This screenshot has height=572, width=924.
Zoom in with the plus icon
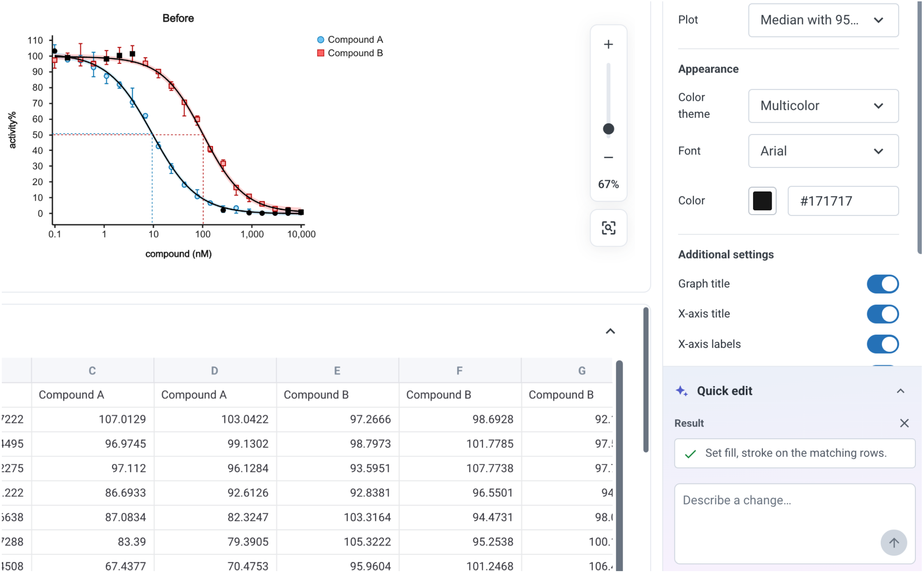(x=608, y=44)
